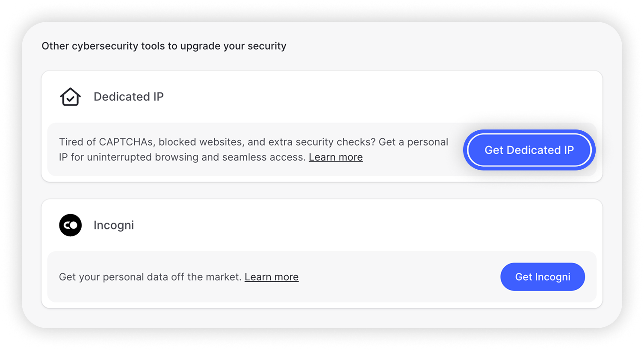Select the Dedicated IP title text
Screen dimensions: 644x350
(x=129, y=97)
